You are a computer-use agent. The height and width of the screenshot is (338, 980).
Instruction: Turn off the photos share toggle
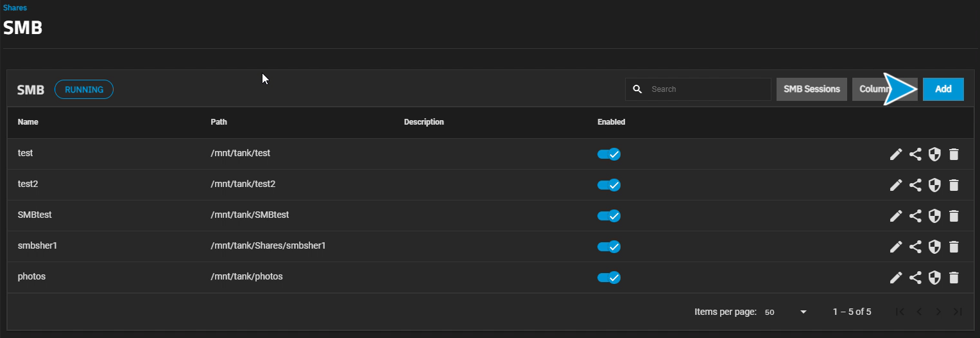[608, 278]
